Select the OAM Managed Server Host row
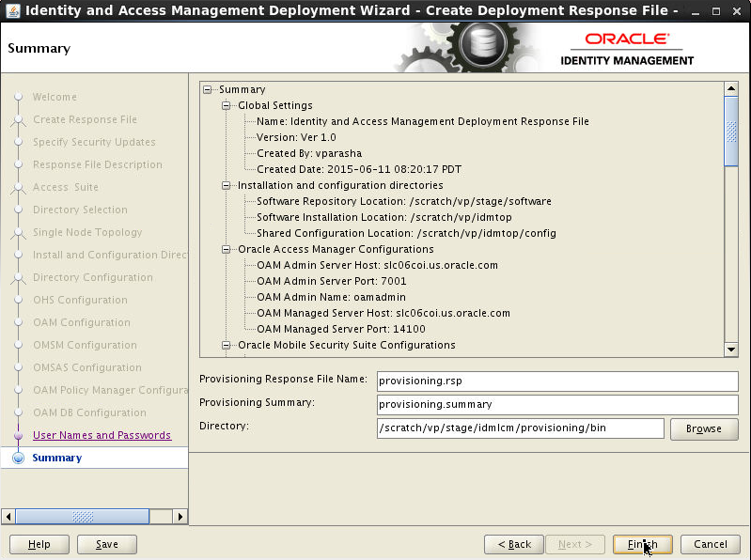The image size is (751, 560). coord(383,313)
